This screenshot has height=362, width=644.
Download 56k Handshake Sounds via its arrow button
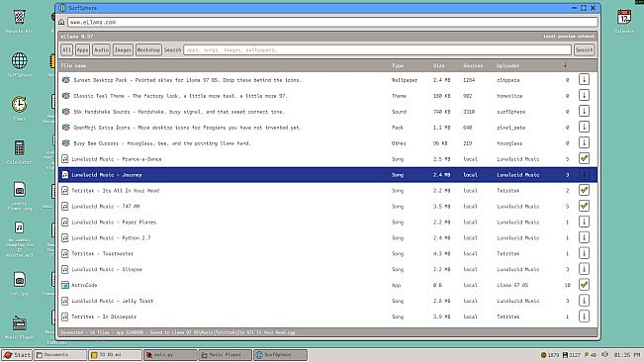(x=584, y=111)
